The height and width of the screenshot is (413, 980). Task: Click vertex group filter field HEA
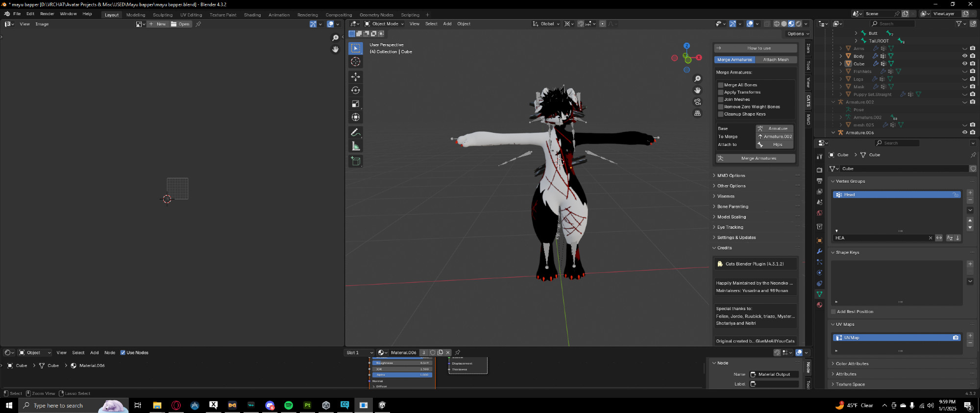[x=881, y=238]
